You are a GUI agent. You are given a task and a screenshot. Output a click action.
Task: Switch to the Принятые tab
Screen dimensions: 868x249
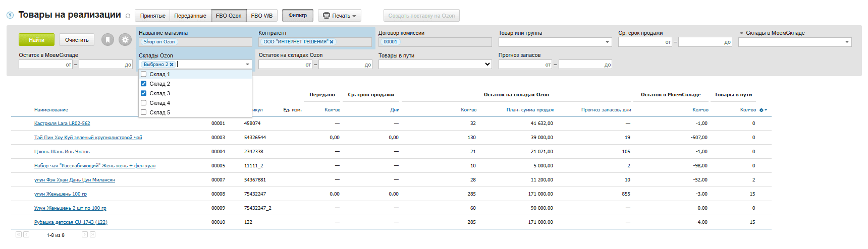point(152,16)
